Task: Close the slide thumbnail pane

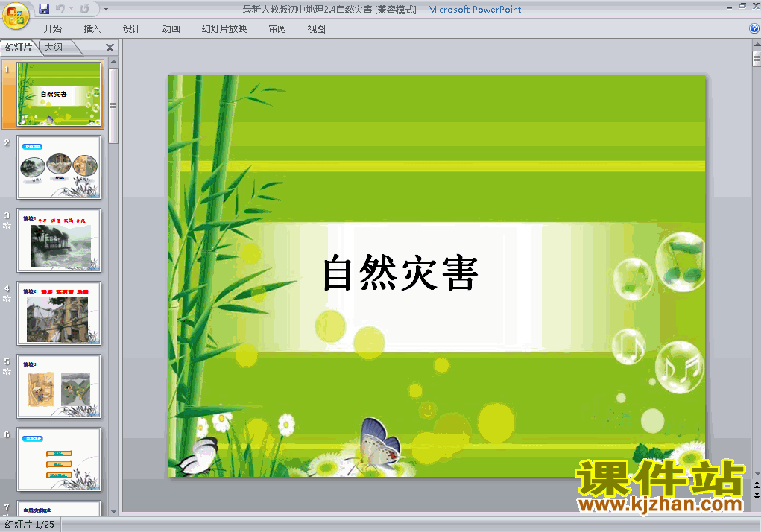Action: click(x=110, y=48)
